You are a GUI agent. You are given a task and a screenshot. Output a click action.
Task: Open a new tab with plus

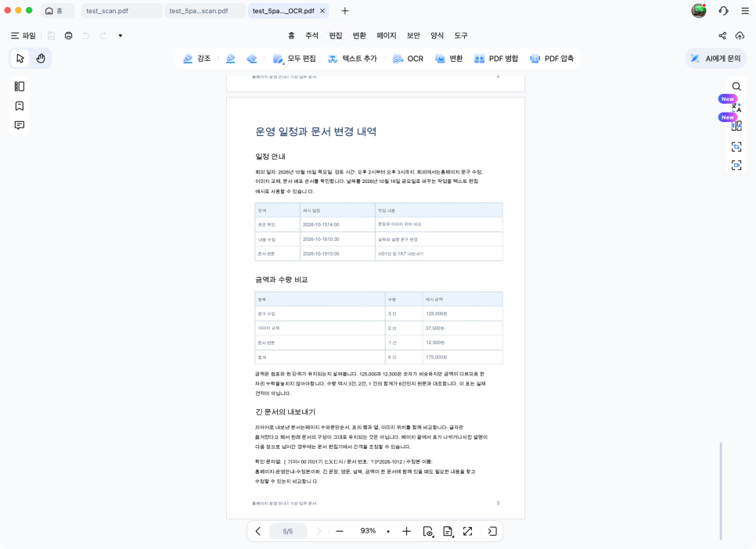pyautogui.click(x=344, y=11)
